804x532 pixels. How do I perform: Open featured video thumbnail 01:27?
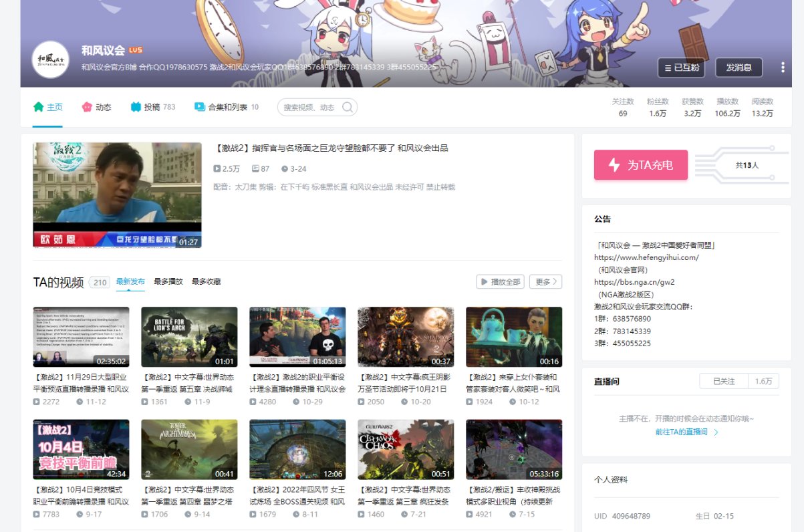[117, 195]
